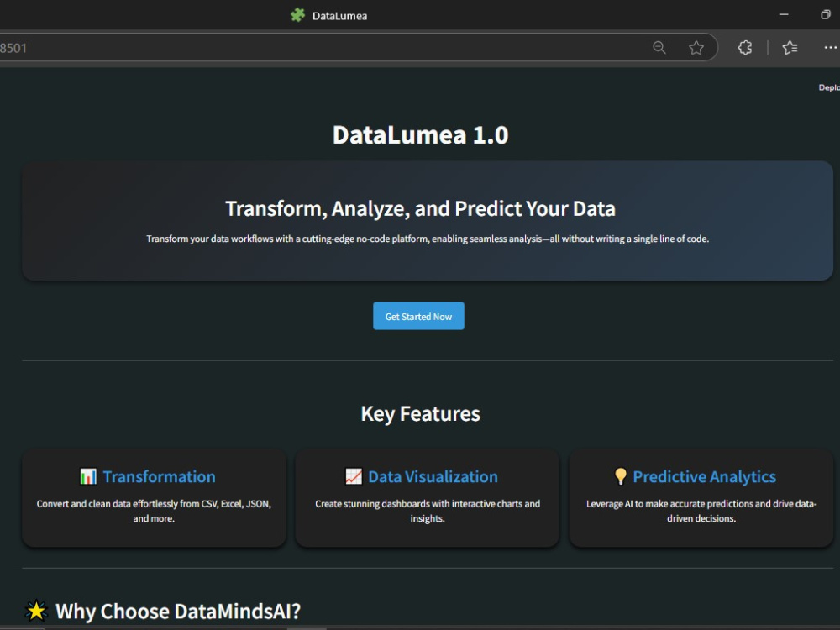Viewport: 840px width, 630px height.
Task: Open browser settings and more menu
Action: 831,48
